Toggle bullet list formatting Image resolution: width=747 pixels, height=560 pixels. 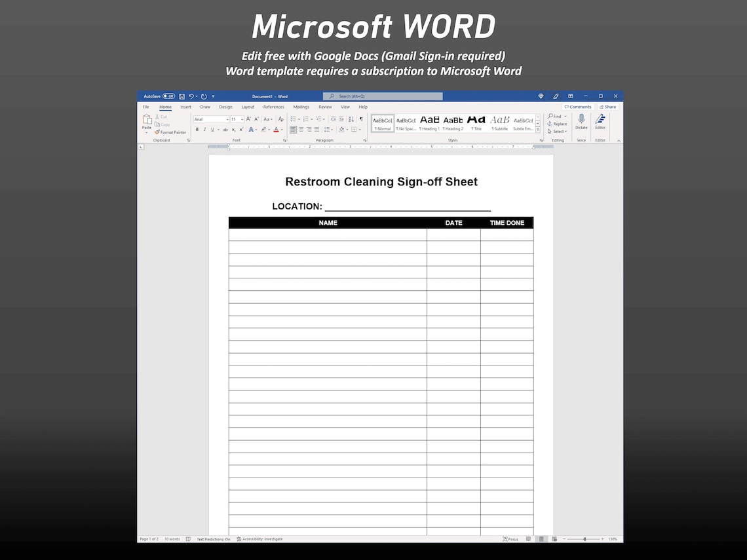[x=293, y=119]
